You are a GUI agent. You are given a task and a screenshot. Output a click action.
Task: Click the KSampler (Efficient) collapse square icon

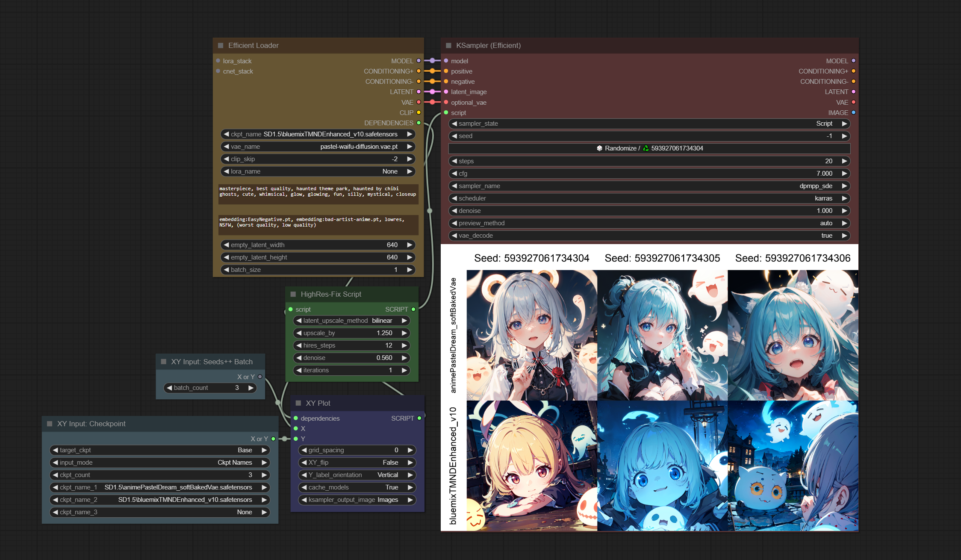(x=448, y=45)
